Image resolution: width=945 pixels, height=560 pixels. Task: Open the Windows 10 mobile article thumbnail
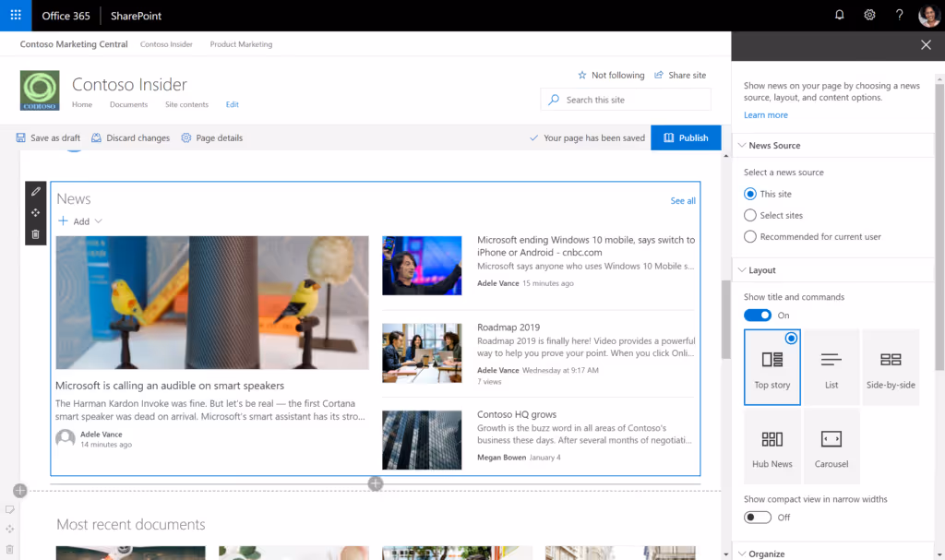(422, 266)
